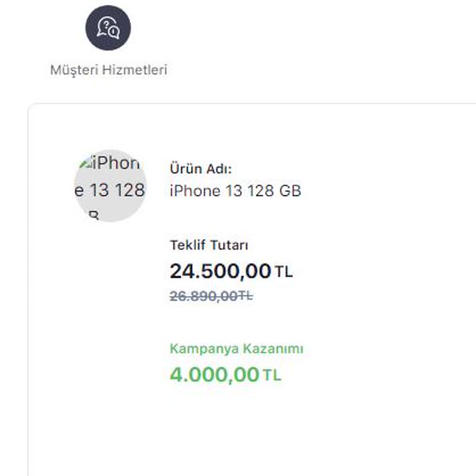Select the iPhone 13 128 GB product name
The height and width of the screenshot is (476, 476).
tap(235, 191)
